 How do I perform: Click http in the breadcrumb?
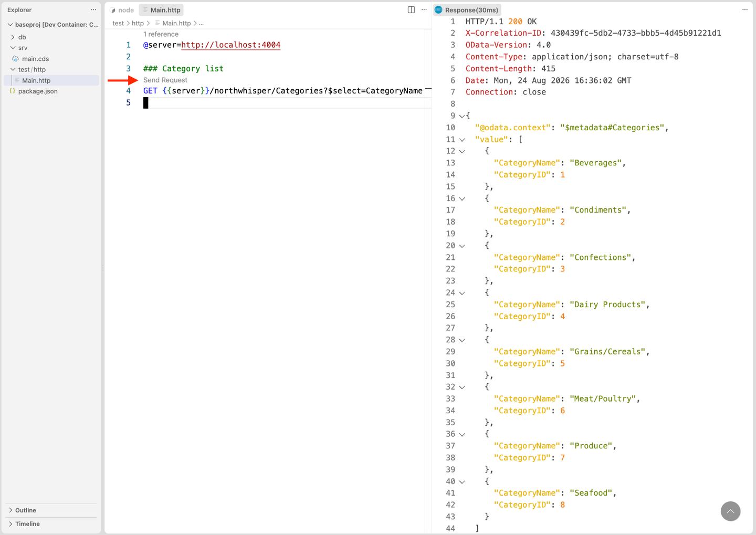click(x=138, y=23)
